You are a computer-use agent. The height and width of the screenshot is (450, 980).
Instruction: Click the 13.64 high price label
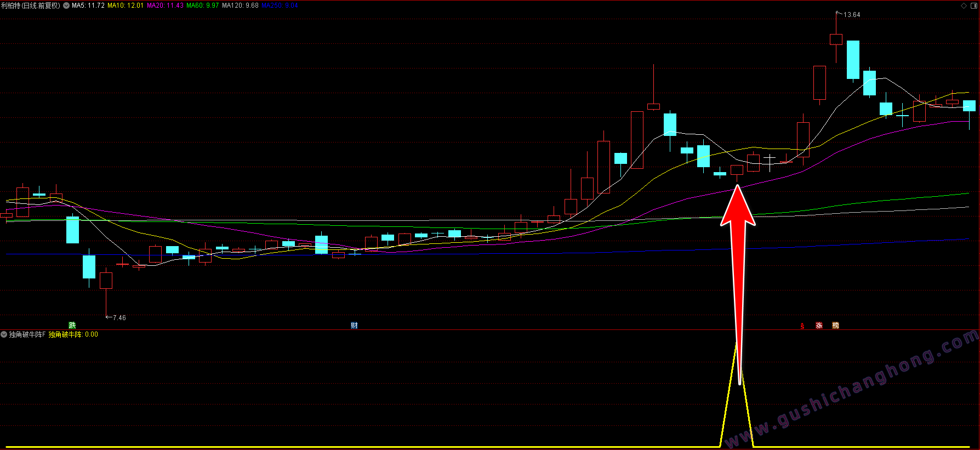852,15
